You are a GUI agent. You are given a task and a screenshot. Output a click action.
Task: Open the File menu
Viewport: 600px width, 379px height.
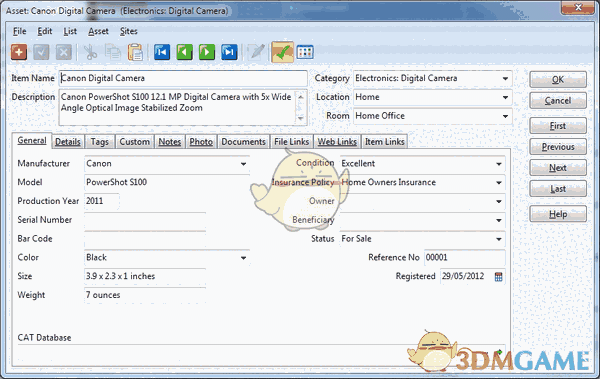tap(20, 31)
